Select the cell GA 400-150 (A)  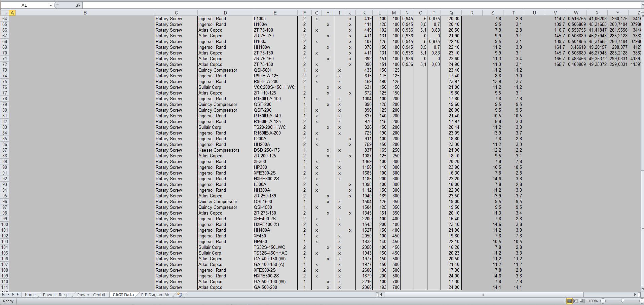coord(275,264)
